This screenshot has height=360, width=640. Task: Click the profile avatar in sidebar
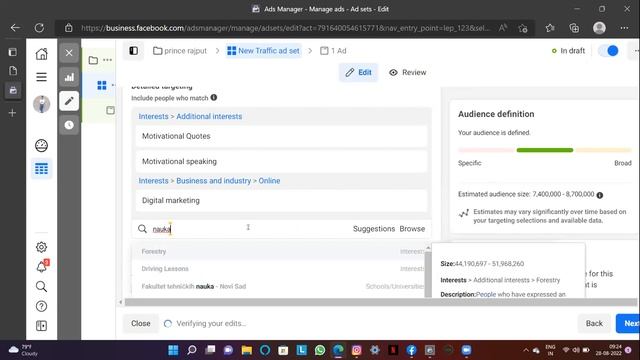pyautogui.click(x=41, y=104)
